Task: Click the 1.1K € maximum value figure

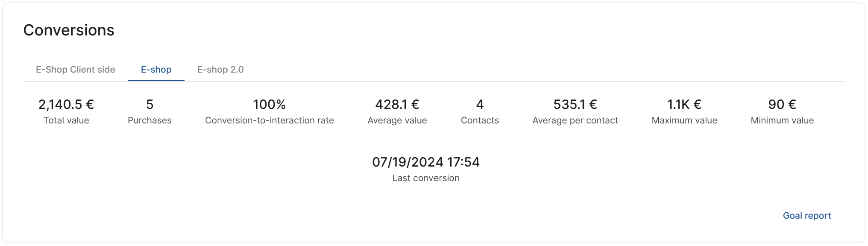Action: (684, 104)
